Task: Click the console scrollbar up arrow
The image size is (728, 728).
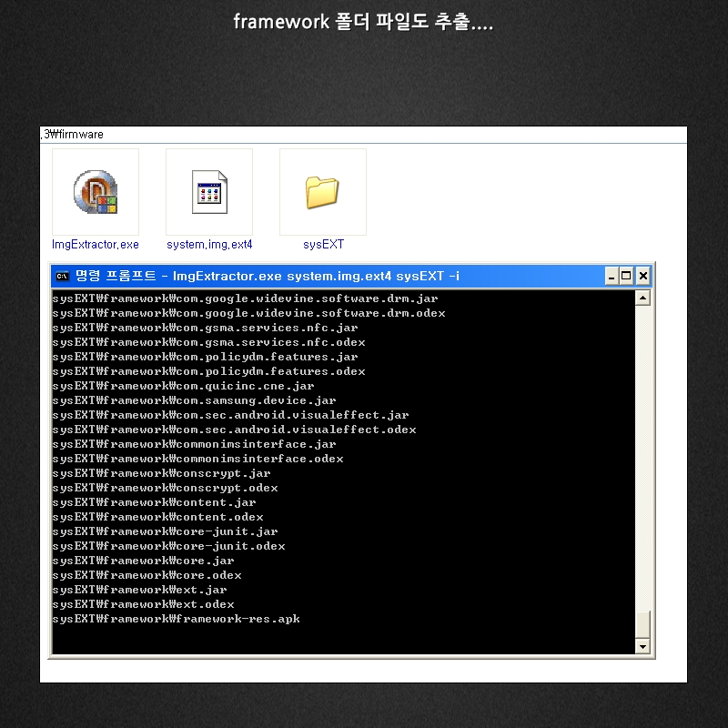Action: 642,298
